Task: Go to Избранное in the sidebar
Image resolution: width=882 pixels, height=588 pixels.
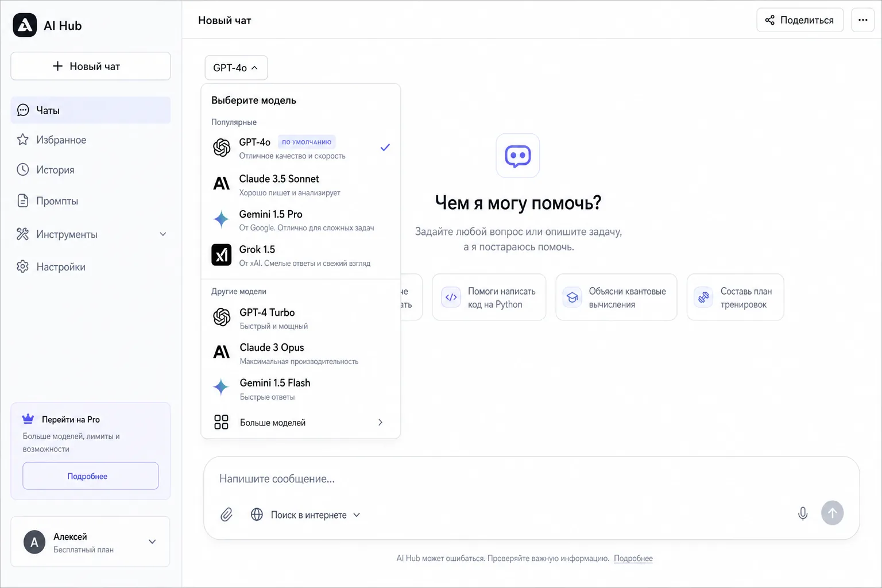Action: pyautogui.click(x=91, y=140)
